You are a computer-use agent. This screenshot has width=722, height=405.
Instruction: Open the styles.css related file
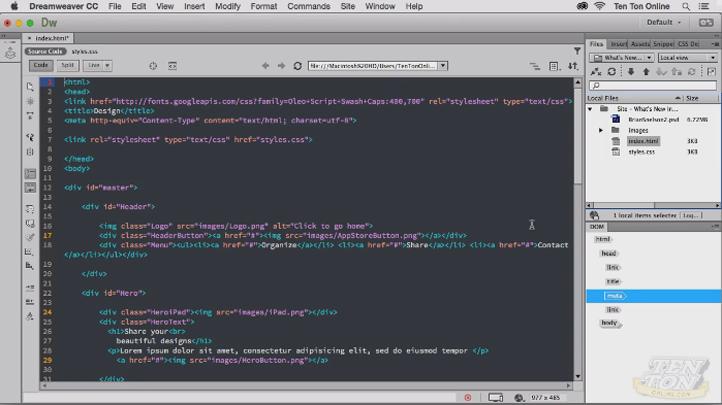tap(85, 51)
